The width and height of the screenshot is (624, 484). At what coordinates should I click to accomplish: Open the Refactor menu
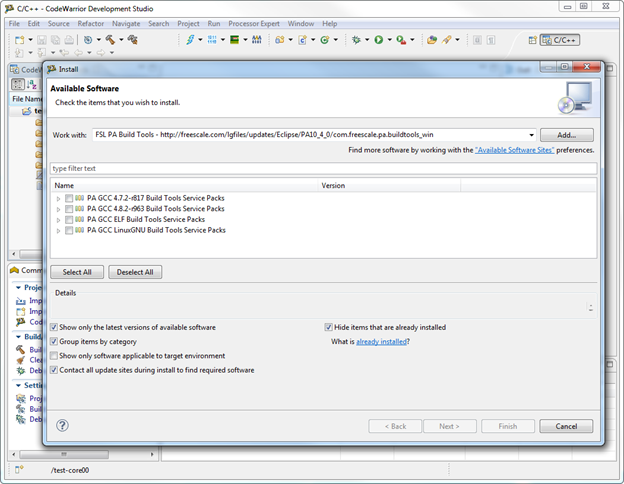click(x=91, y=24)
